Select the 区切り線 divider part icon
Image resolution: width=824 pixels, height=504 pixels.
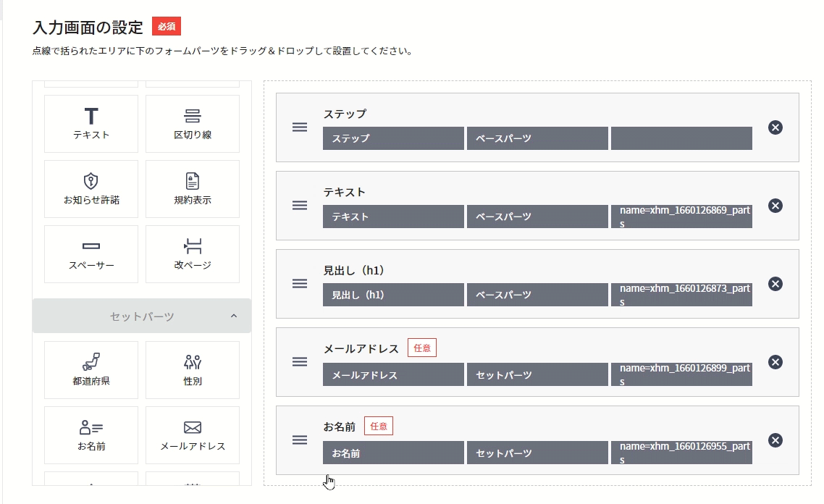tap(192, 123)
